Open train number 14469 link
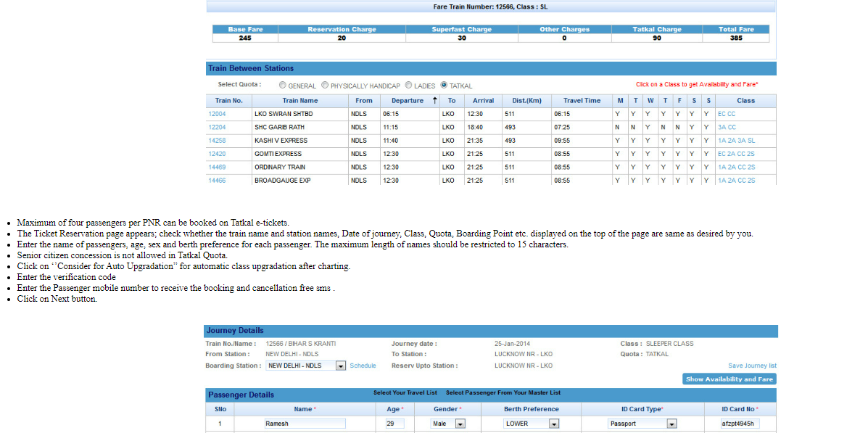This screenshot has height=433, width=868. [217, 168]
